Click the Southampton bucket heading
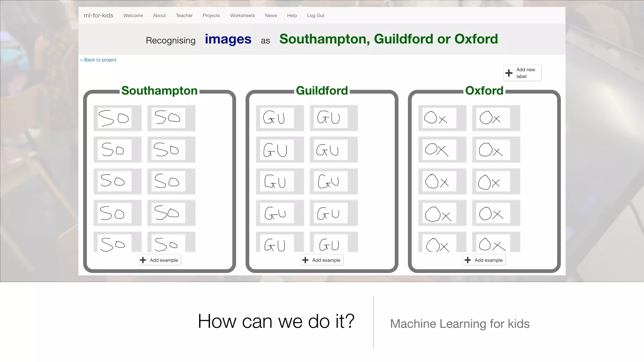This screenshot has width=644, height=362. [159, 90]
